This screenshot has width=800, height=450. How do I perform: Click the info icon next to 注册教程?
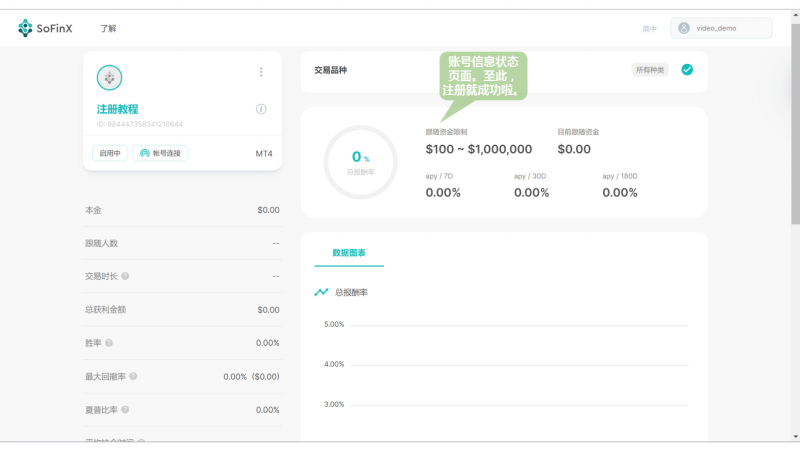(x=261, y=109)
